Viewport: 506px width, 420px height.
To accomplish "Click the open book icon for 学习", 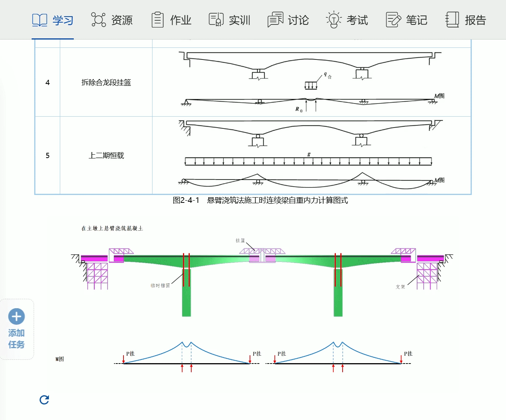I will tap(40, 20).
